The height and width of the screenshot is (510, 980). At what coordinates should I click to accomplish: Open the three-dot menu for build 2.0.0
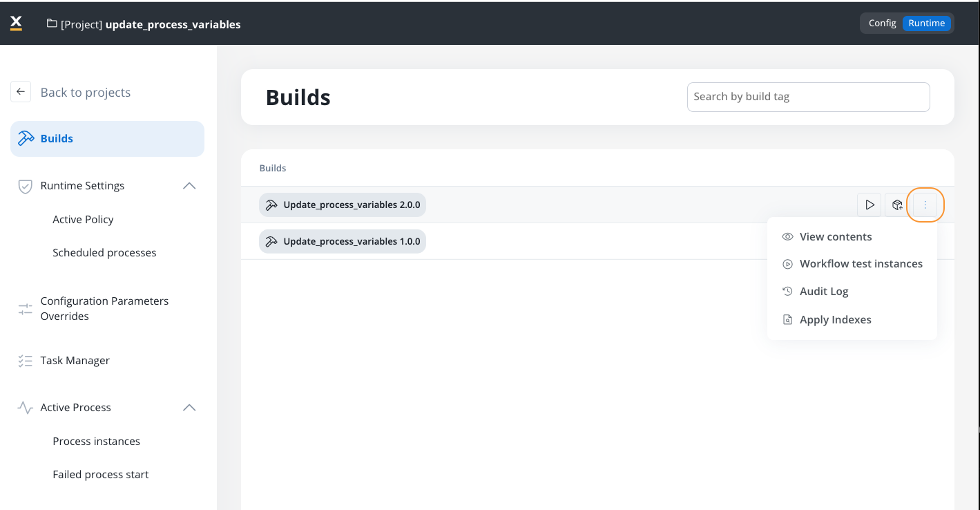[925, 205]
